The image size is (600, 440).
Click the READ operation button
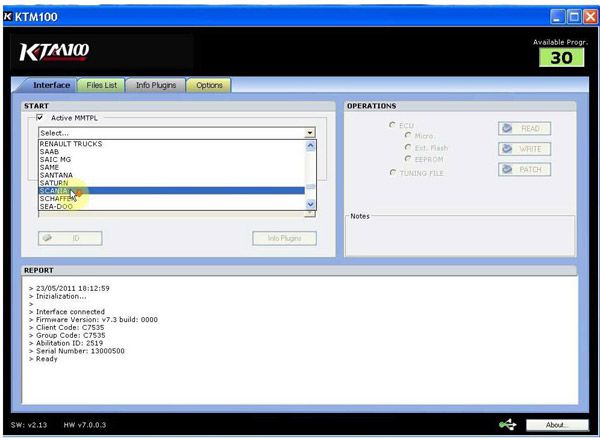[524, 129]
